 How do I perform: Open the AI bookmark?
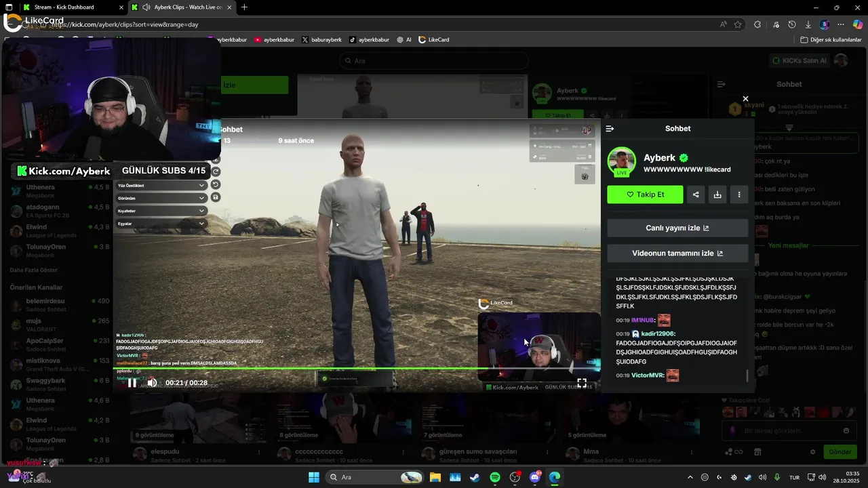pyautogui.click(x=404, y=40)
